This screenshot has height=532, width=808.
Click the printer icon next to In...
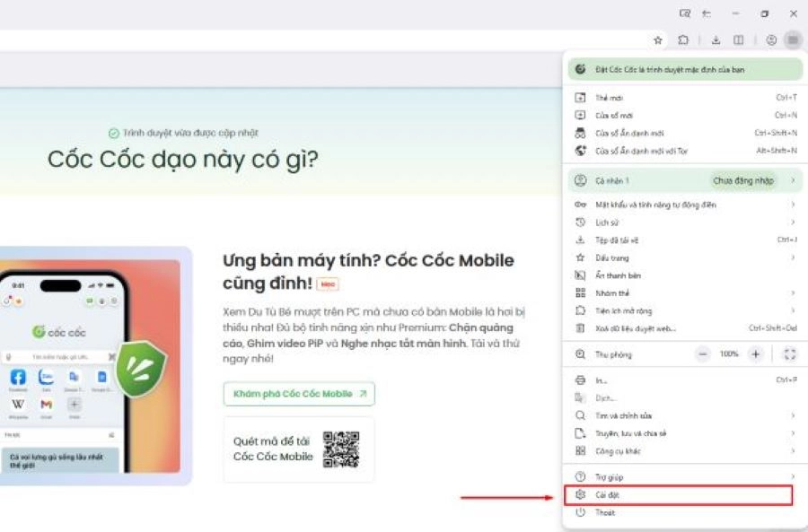[x=580, y=380]
